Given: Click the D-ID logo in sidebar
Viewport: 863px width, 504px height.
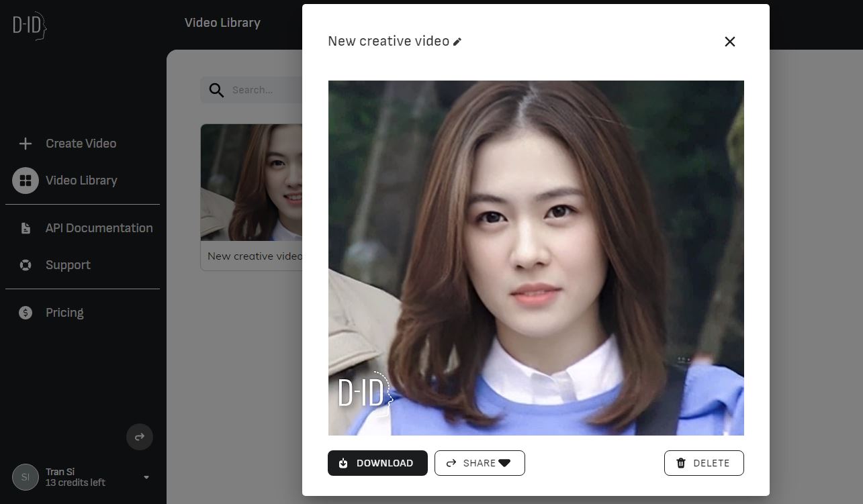Looking at the screenshot, I should click(30, 26).
